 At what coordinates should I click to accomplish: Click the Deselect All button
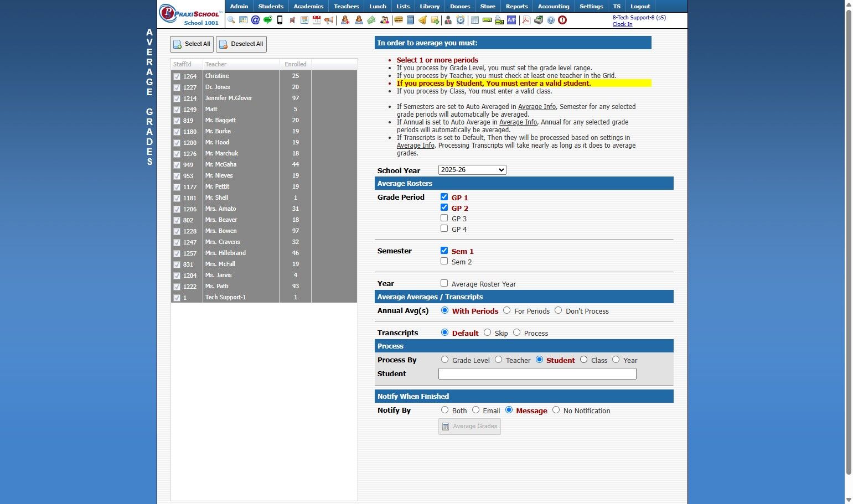coord(241,44)
